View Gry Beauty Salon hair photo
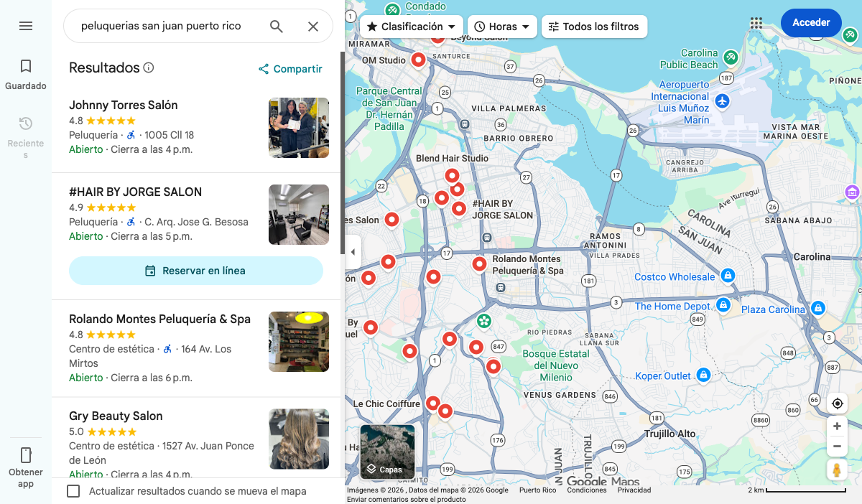Image resolution: width=862 pixels, height=504 pixels. point(299,439)
